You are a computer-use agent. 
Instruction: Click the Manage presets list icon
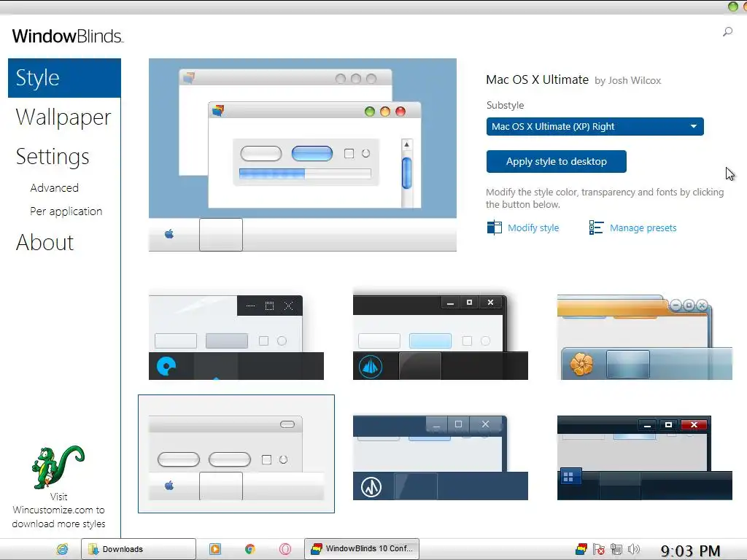[596, 227]
